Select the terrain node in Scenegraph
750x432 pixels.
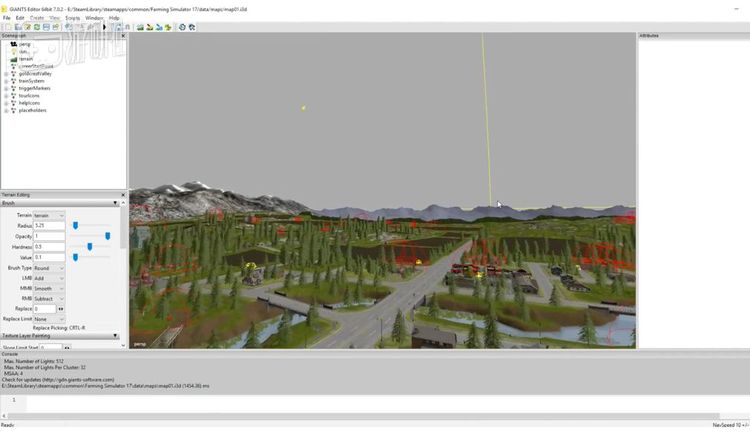[26, 58]
